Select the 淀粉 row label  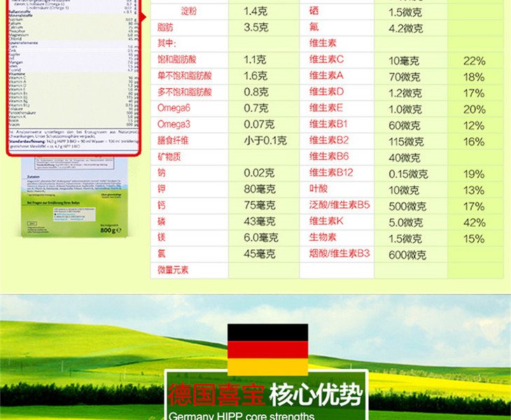(188, 12)
